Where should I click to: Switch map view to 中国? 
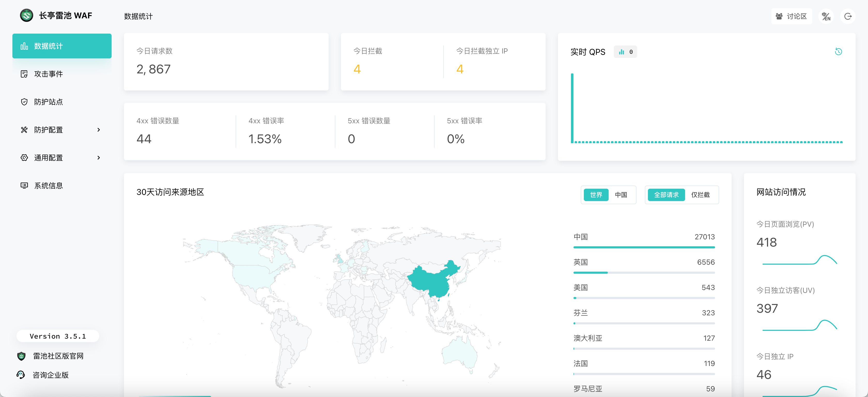tap(621, 195)
